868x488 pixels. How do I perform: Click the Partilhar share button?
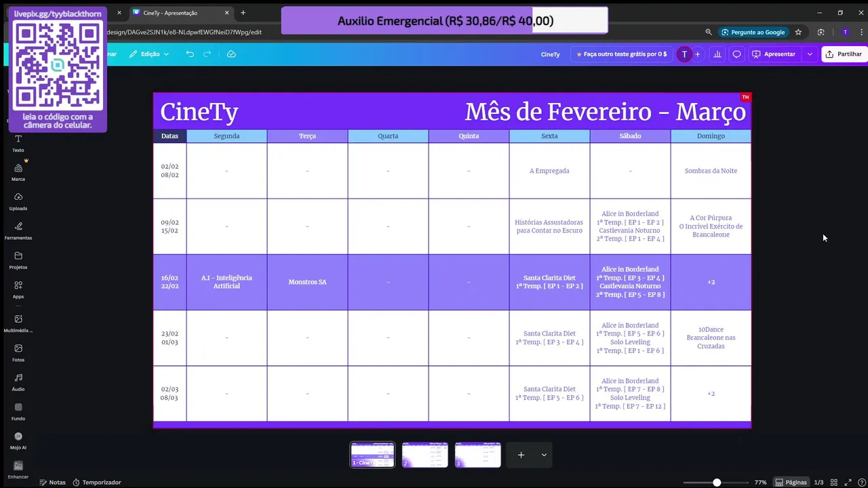coord(844,54)
